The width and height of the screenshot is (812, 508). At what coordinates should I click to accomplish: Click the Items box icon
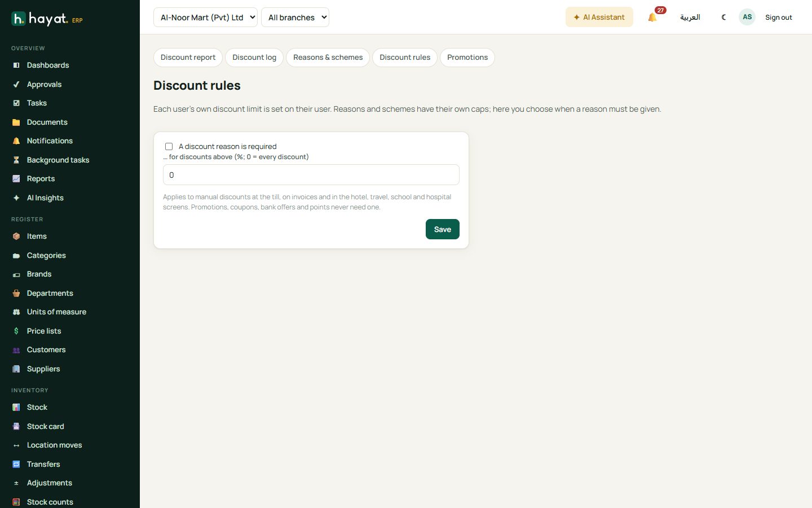coord(16,237)
